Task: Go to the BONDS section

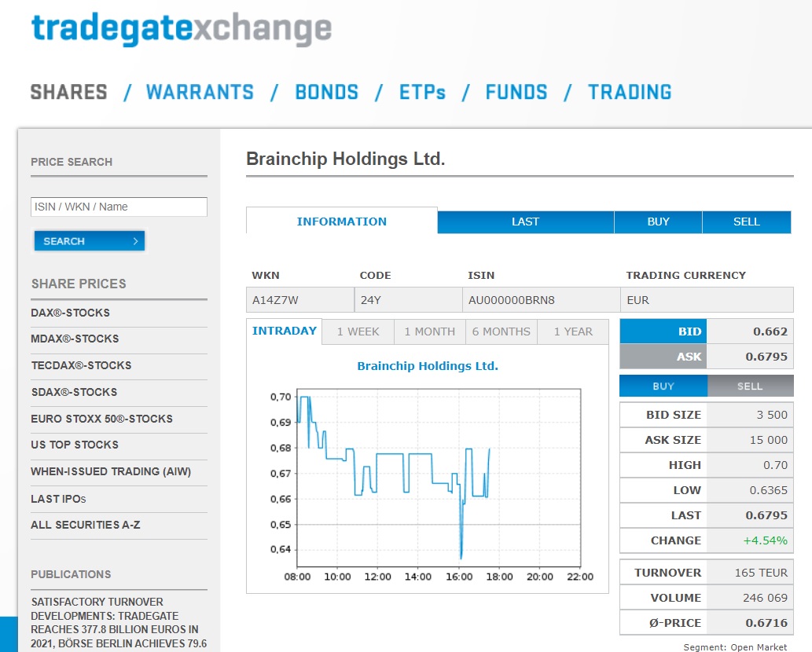Action: pyautogui.click(x=326, y=92)
